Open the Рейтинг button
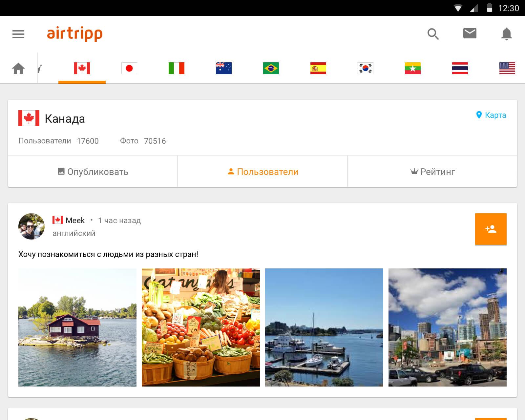This screenshot has width=525, height=420. click(432, 172)
